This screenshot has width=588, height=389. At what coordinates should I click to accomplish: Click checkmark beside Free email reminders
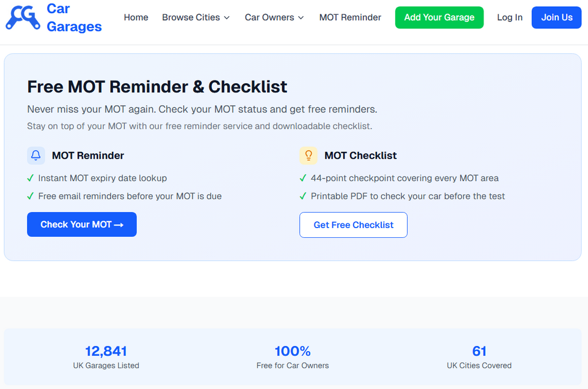30,196
